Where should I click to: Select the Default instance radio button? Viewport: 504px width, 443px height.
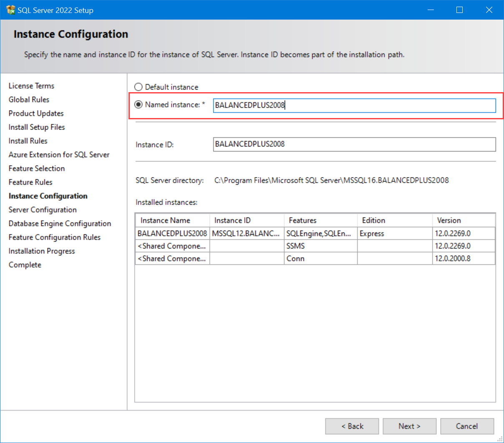tap(138, 87)
